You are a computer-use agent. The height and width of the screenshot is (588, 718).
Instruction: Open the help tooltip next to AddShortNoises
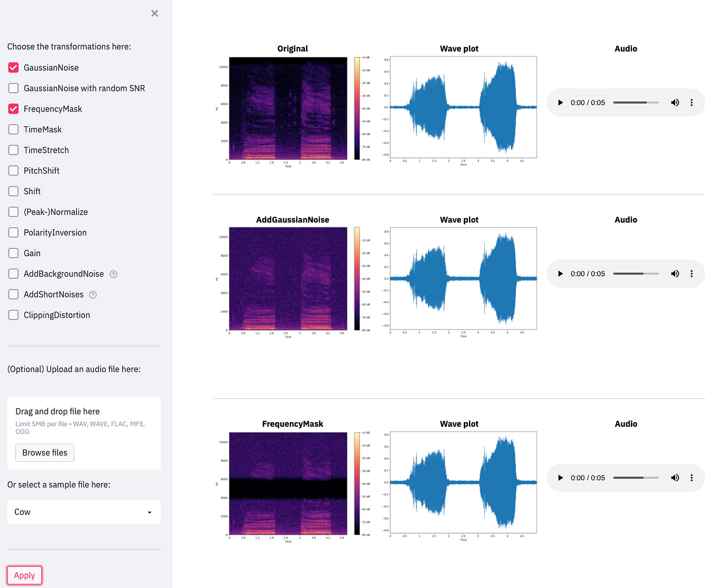click(93, 294)
